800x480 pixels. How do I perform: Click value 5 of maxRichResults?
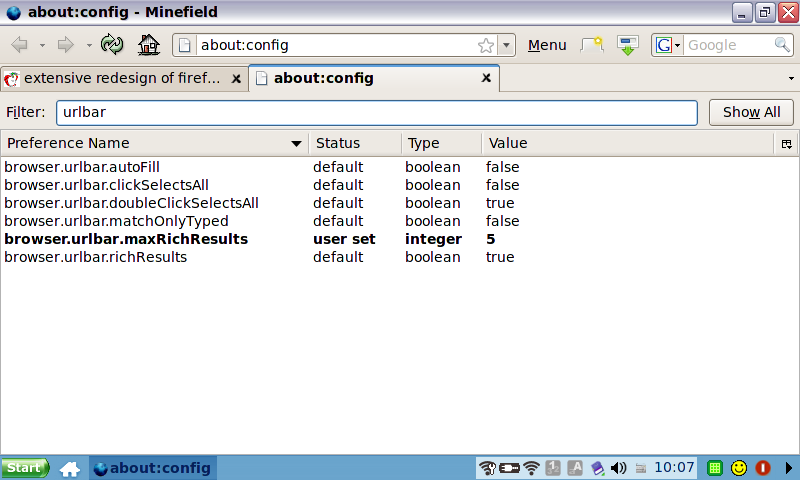pos(490,239)
